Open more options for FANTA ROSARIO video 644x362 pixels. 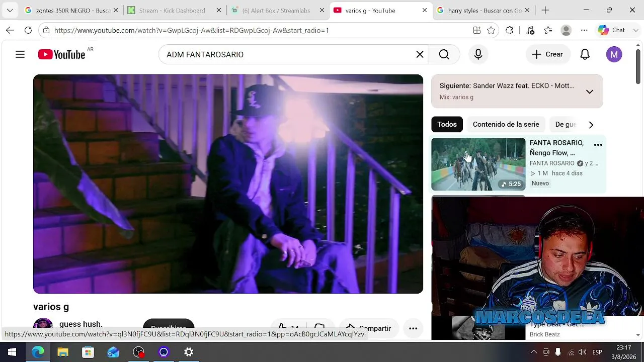[598, 145]
